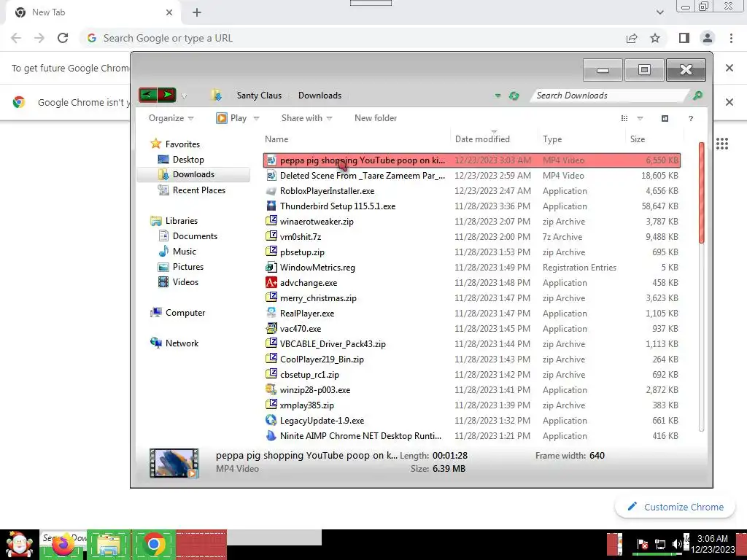Select winzip28-p003.exe file icon
Viewport: 747px width, 560px height.
click(271, 389)
